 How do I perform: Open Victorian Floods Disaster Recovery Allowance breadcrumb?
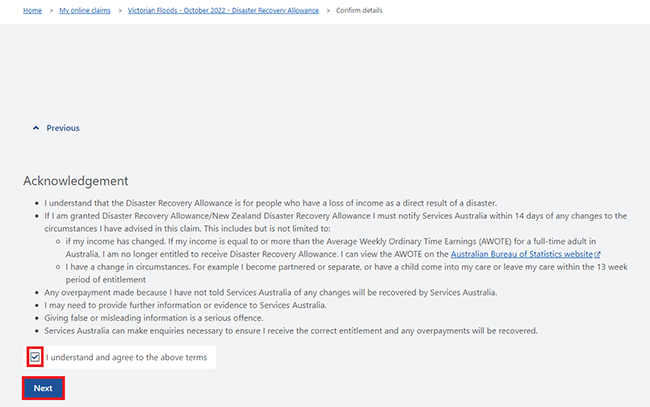pos(223,10)
